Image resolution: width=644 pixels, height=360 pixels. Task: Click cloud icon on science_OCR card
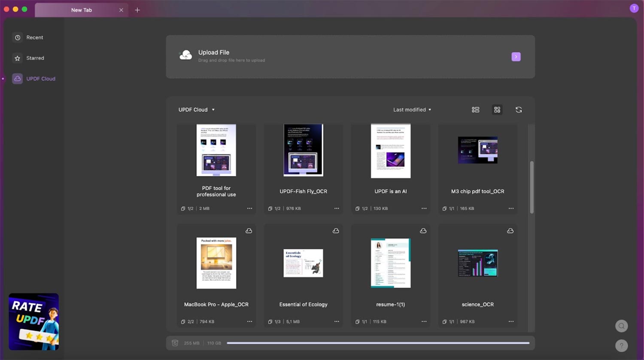(x=510, y=231)
